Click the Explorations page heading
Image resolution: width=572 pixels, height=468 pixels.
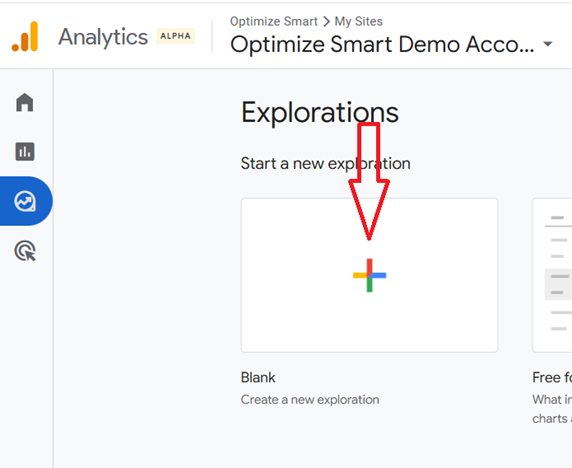click(x=320, y=112)
